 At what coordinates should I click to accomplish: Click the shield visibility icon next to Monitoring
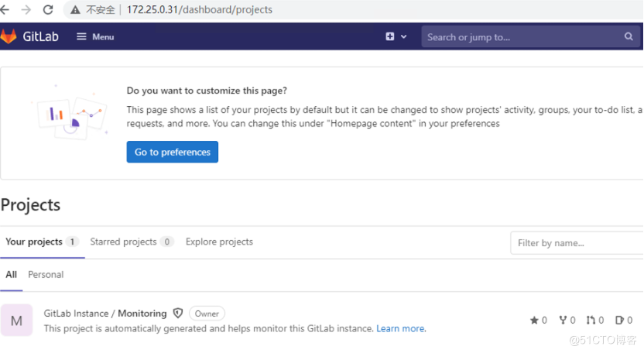[178, 314]
